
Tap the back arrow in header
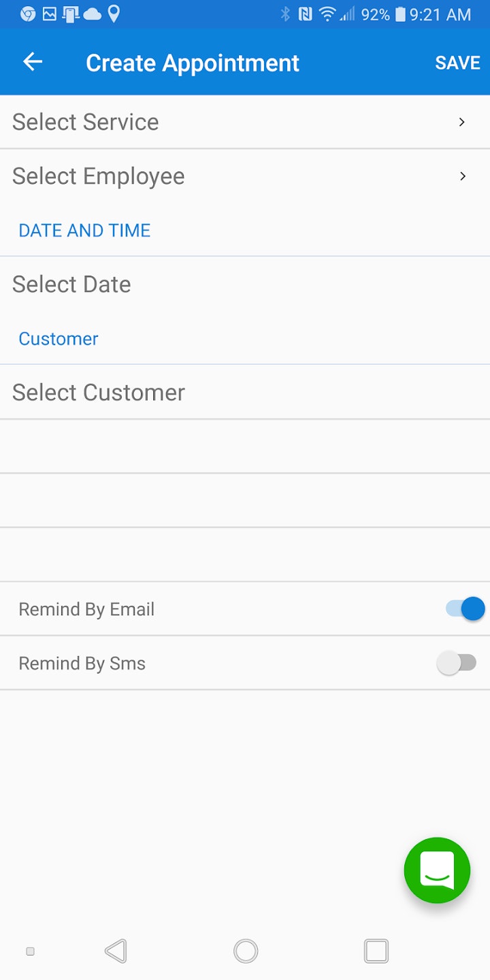point(33,63)
